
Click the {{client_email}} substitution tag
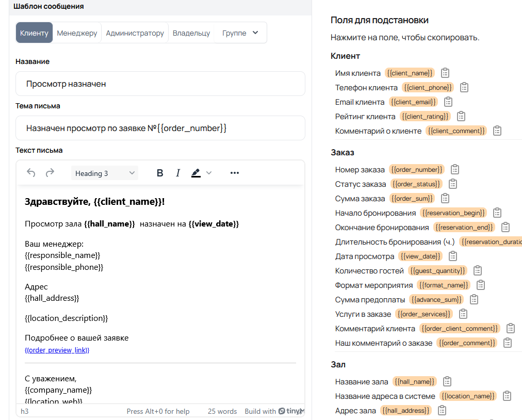click(x=413, y=102)
